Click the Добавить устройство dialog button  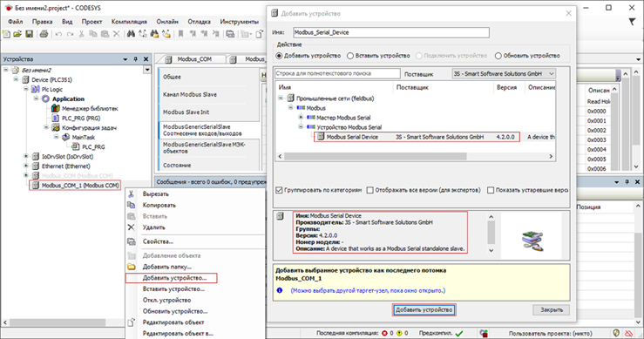[424, 310]
